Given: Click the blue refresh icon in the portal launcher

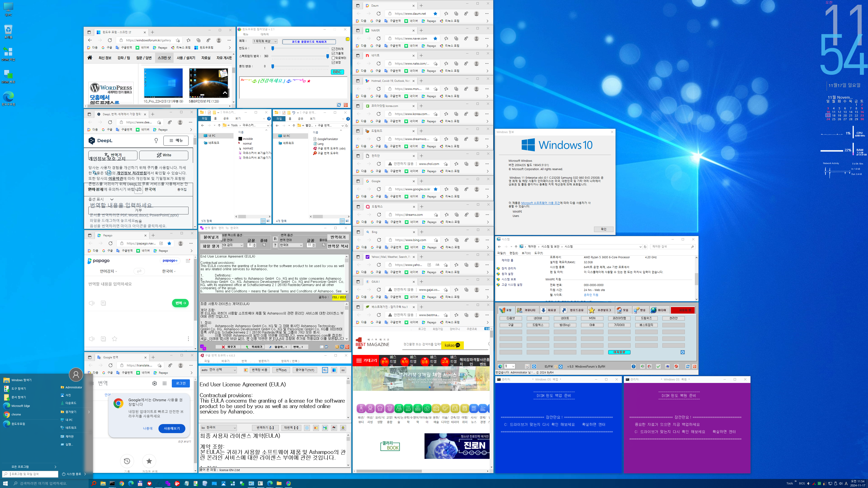Looking at the screenshot, I should tap(688, 366).
